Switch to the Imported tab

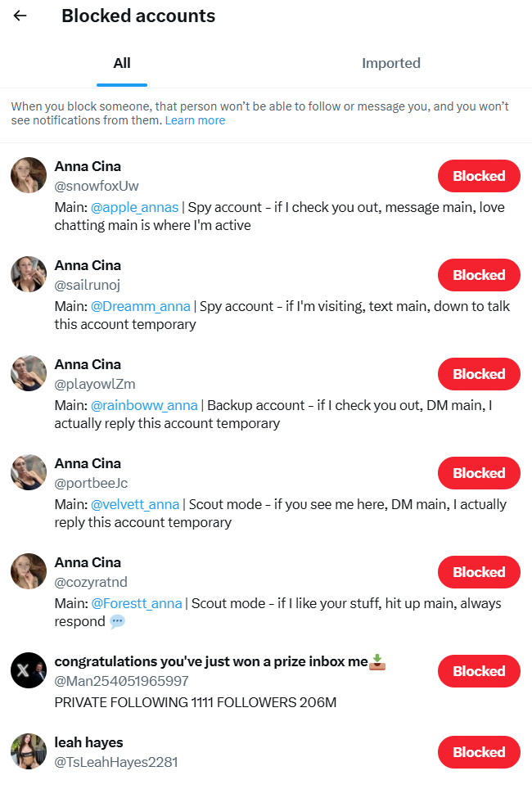tap(391, 63)
